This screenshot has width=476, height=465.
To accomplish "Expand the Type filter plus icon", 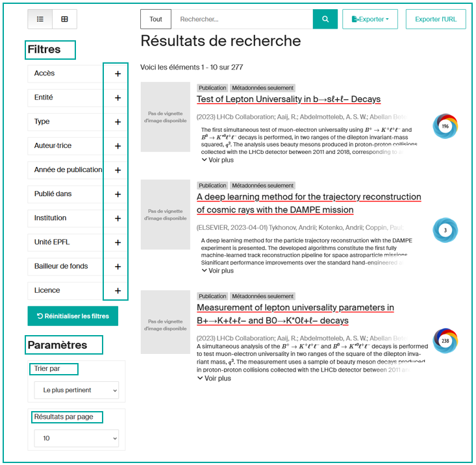I will [118, 122].
